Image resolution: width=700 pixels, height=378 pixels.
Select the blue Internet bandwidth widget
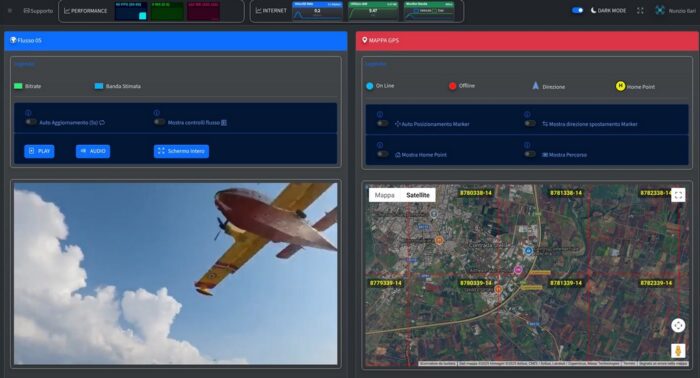click(x=317, y=11)
